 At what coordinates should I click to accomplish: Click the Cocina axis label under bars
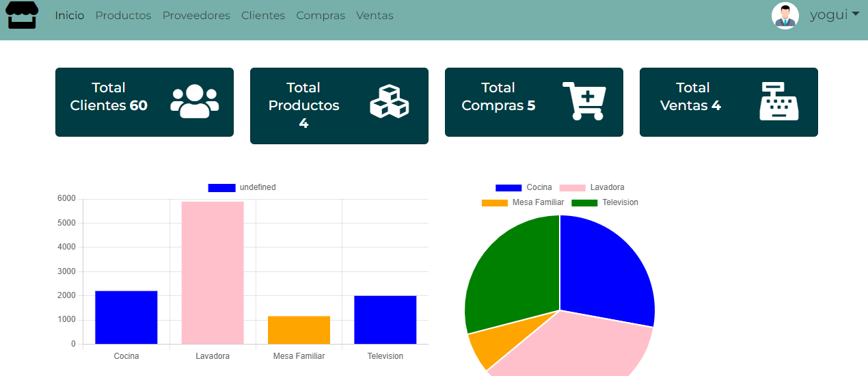126,356
